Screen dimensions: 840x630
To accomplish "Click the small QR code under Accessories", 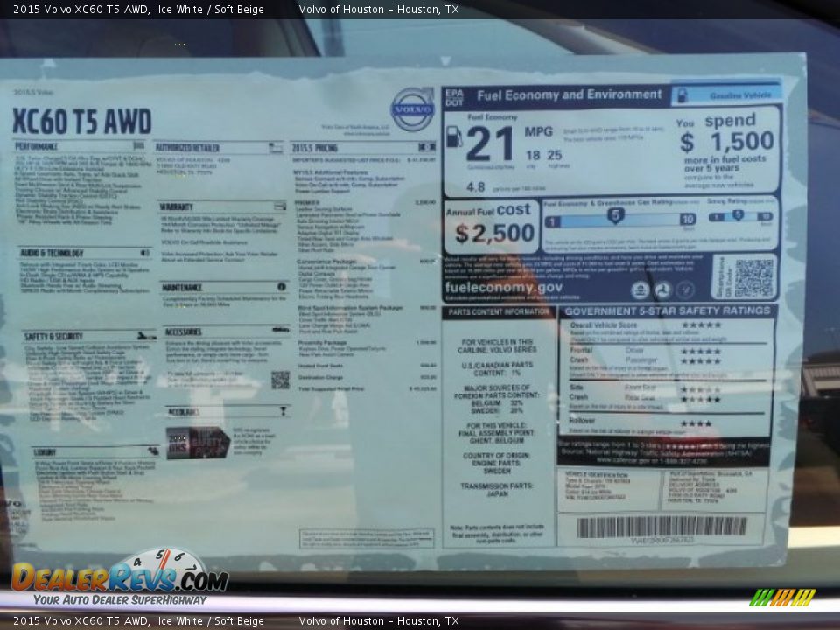I will (280, 380).
